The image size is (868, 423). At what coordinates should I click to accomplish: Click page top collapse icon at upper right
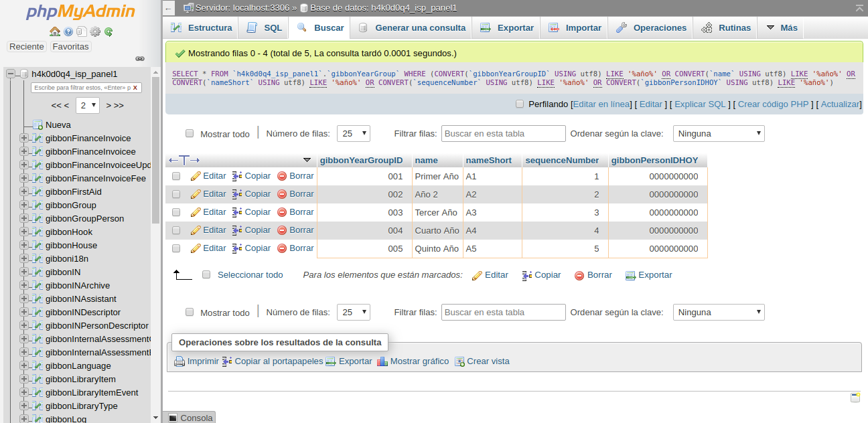click(859, 7)
